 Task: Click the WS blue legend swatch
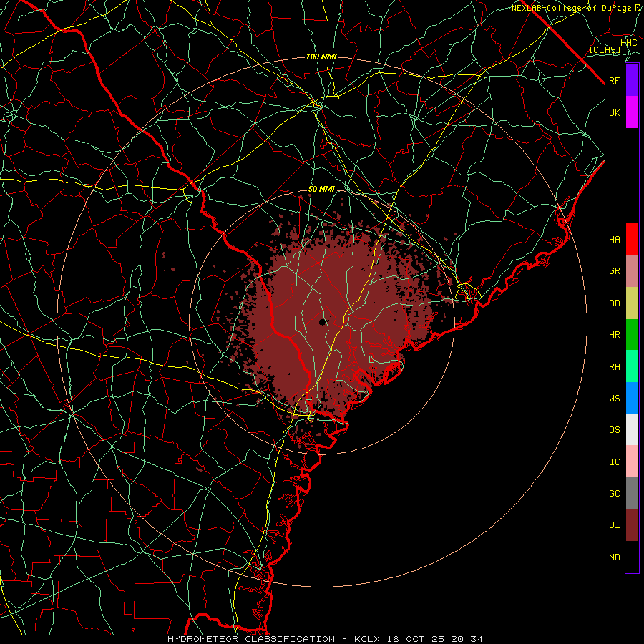tap(632, 398)
